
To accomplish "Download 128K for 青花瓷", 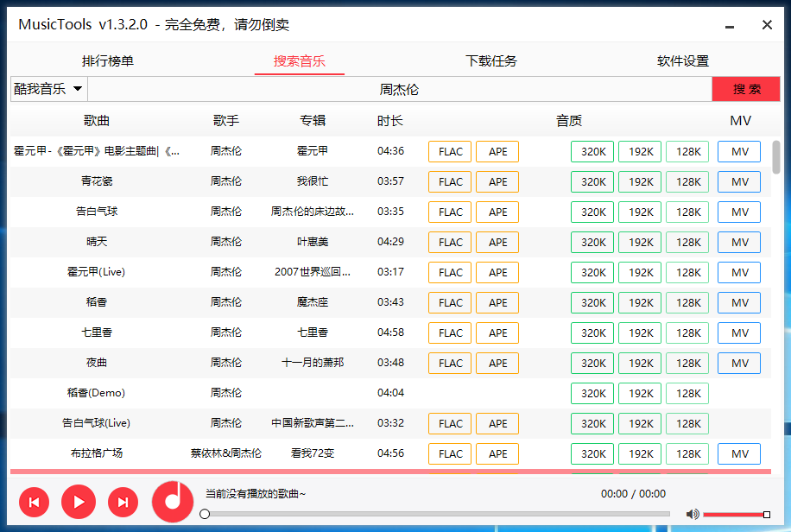I will pos(687,181).
